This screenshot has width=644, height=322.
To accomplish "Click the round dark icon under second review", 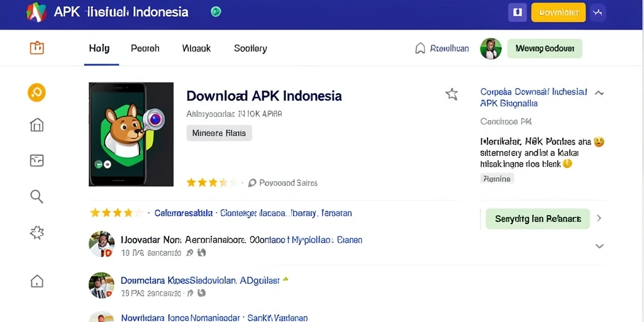I will 201,293.
